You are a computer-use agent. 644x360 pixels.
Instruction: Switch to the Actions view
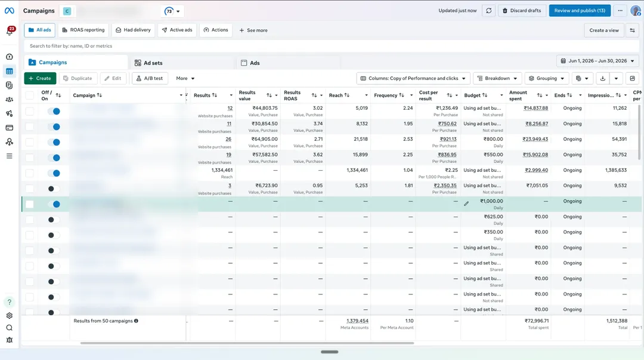[216, 30]
